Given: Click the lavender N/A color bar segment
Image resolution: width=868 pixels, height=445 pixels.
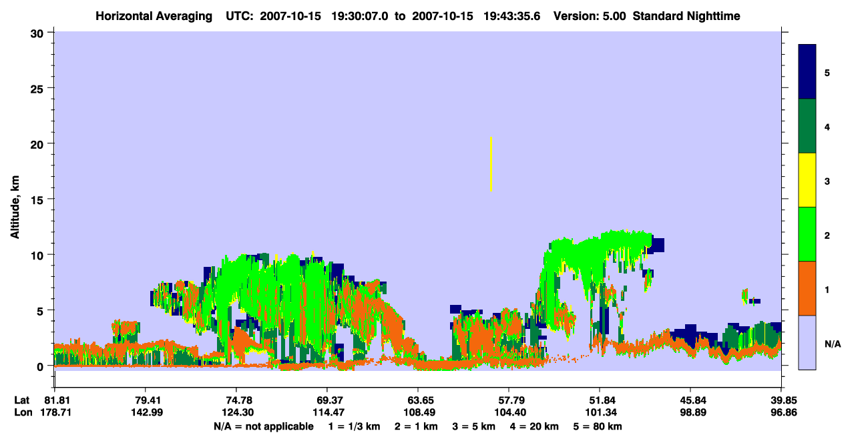Looking at the screenshot, I should click(807, 342).
